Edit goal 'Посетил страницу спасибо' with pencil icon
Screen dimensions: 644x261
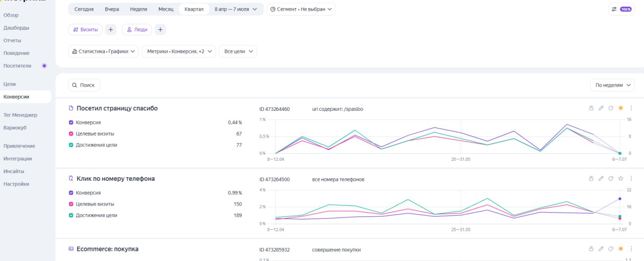coord(601,108)
